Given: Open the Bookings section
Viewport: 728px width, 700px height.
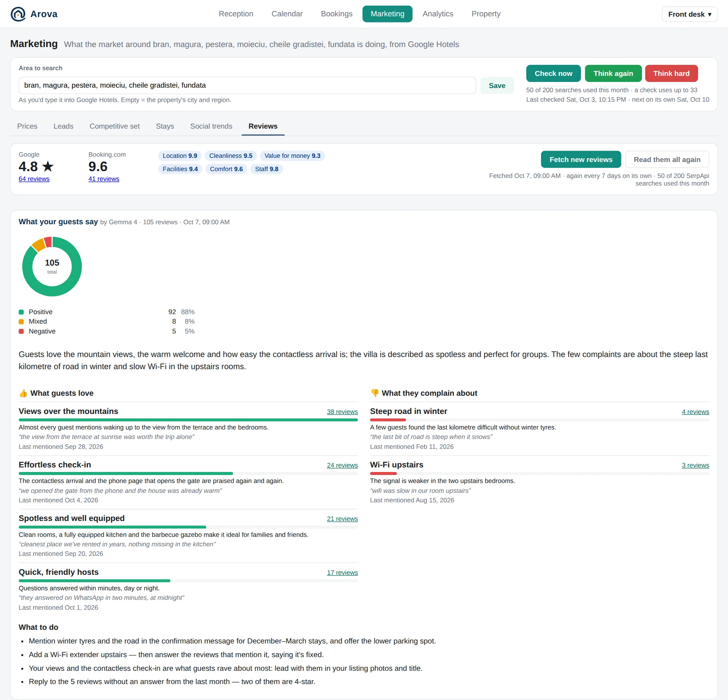Looking at the screenshot, I should pos(336,14).
